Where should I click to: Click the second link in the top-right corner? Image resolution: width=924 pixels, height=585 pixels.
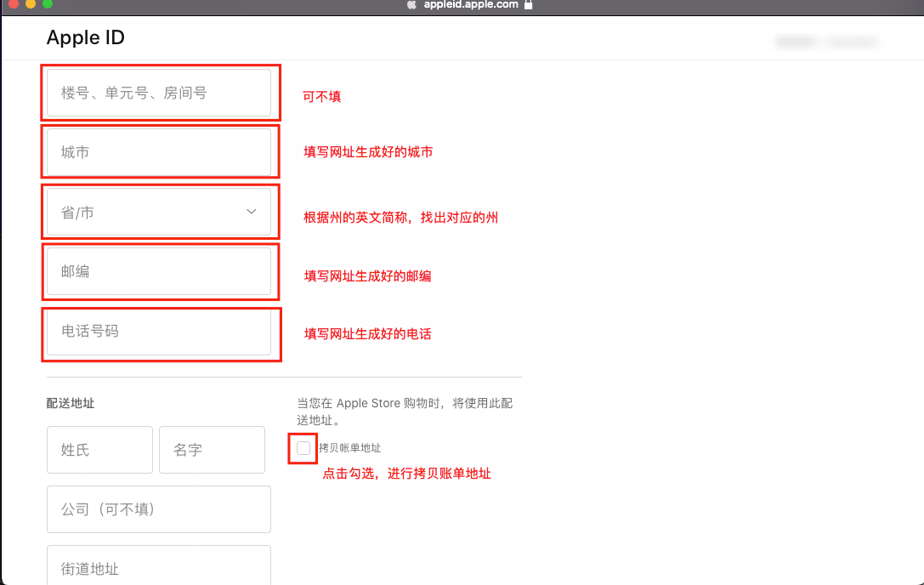click(853, 41)
